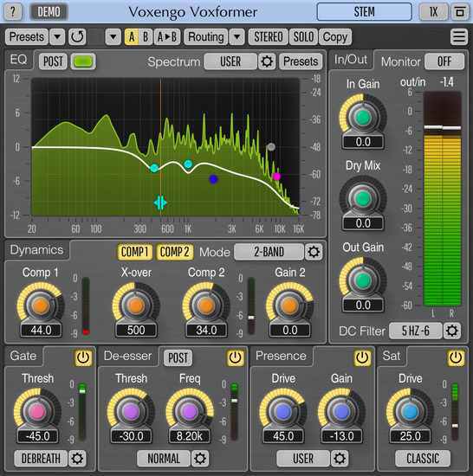Open De-esser NORMAL settings gear
473x476 pixels.
200,458
